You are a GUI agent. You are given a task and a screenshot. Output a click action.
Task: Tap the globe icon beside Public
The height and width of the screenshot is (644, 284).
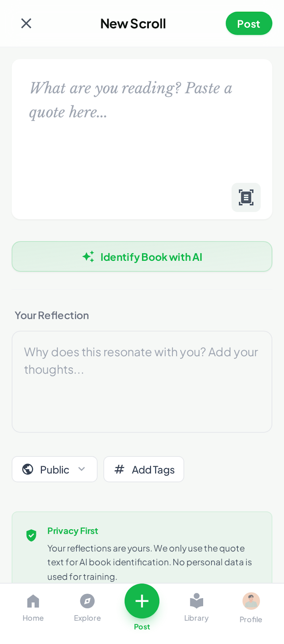(x=28, y=469)
